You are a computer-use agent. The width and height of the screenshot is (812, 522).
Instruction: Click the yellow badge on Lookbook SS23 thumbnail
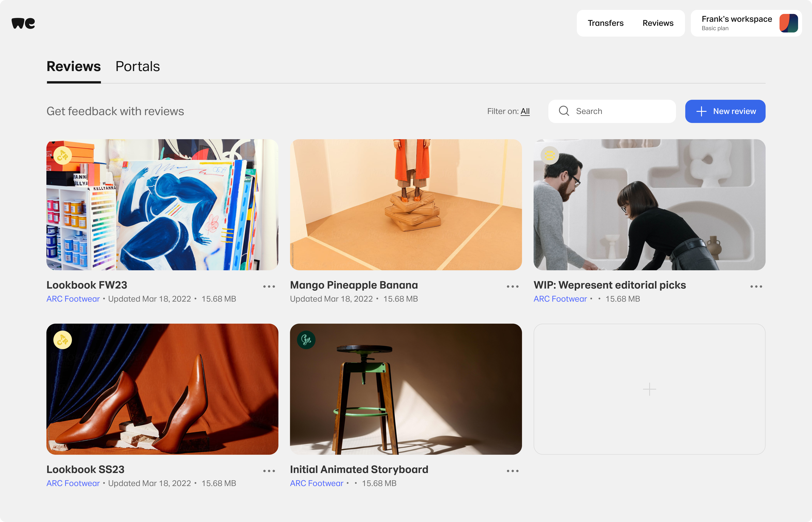63,340
